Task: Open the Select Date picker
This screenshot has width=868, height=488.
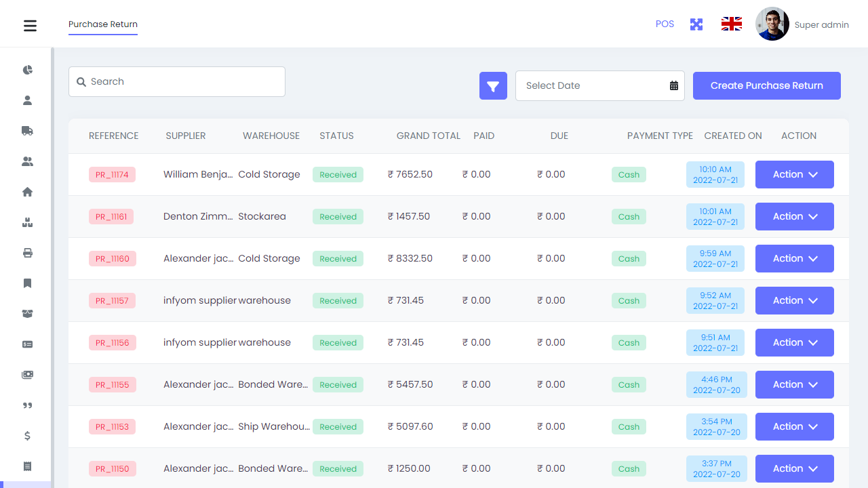Action: [599, 85]
